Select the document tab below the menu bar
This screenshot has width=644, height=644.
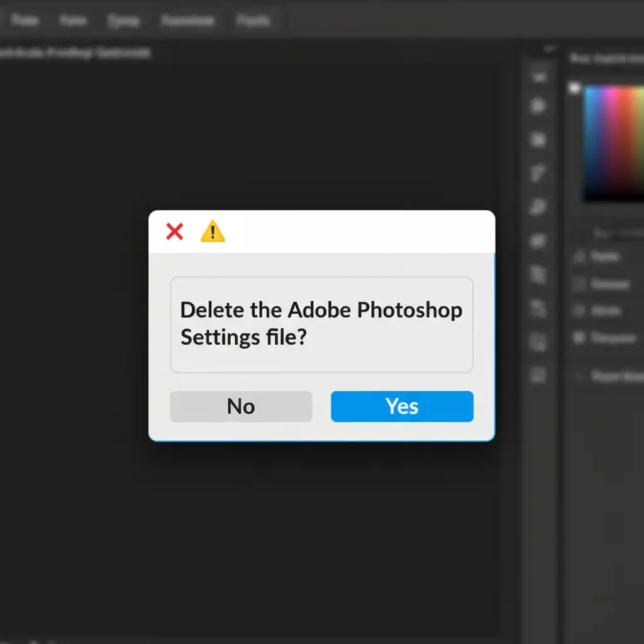[x=75, y=53]
